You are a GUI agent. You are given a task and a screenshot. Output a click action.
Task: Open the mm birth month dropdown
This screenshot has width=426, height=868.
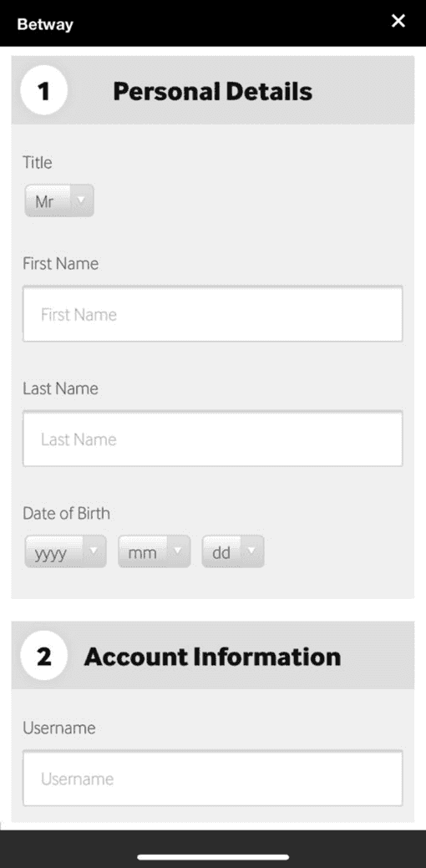(154, 551)
